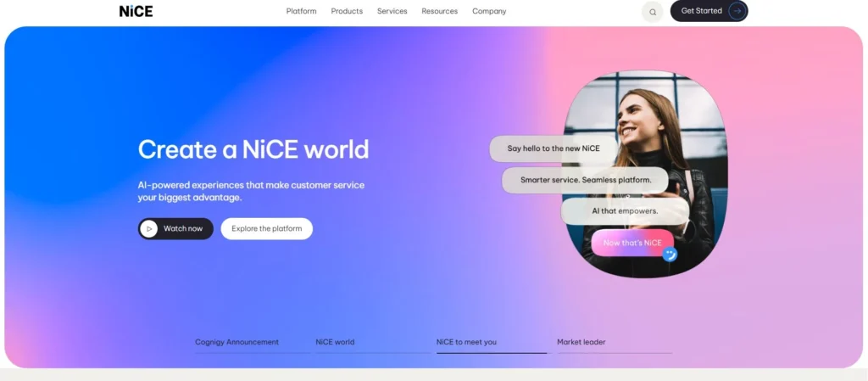Click 'Smarter service. Seamless platform.' bubble

click(x=586, y=180)
